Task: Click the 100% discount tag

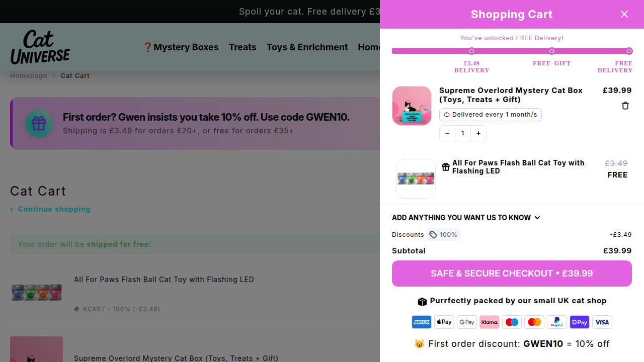Action: click(x=443, y=235)
